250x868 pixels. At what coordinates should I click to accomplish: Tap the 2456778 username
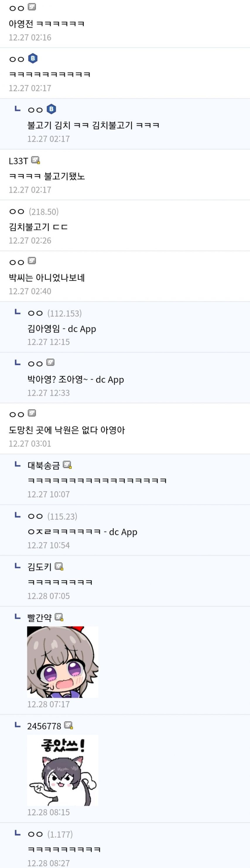tap(44, 726)
